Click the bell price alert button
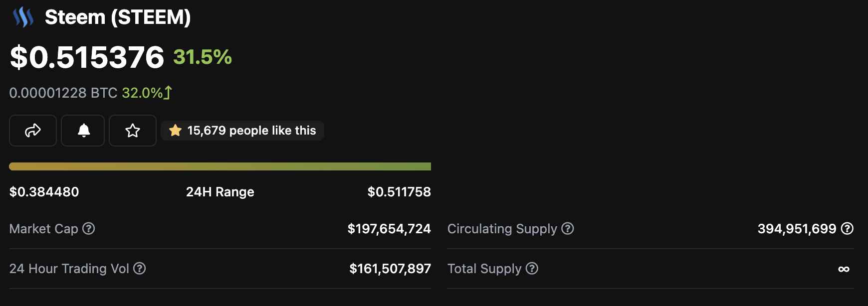Screen dimensions: 868x306 (83, 131)
